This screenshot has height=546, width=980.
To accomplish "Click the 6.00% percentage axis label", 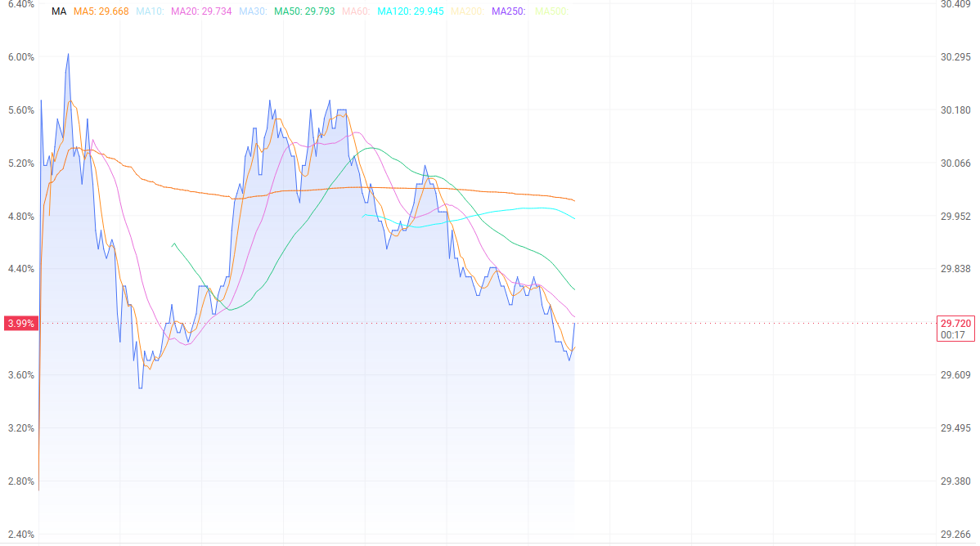I will (x=21, y=57).
